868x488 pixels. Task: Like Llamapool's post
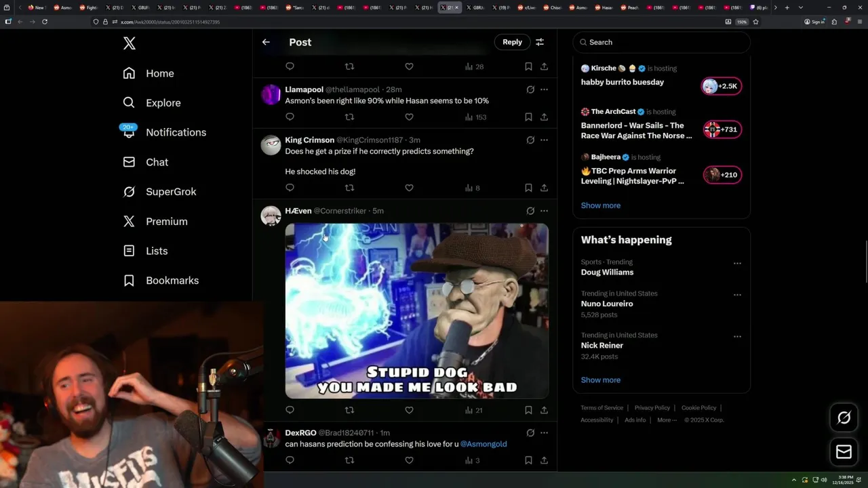tap(409, 117)
